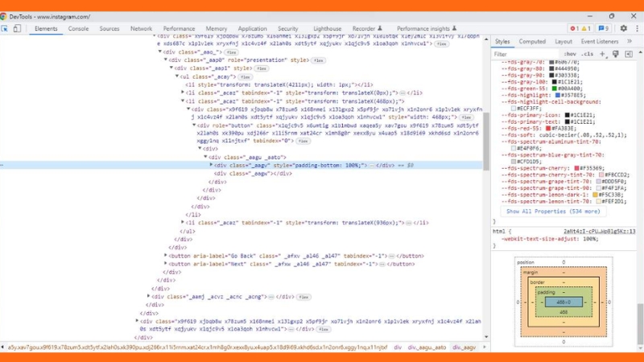The height and width of the screenshot is (362, 644).
Task: Toggle the :hov element state button
Action: (570, 54)
